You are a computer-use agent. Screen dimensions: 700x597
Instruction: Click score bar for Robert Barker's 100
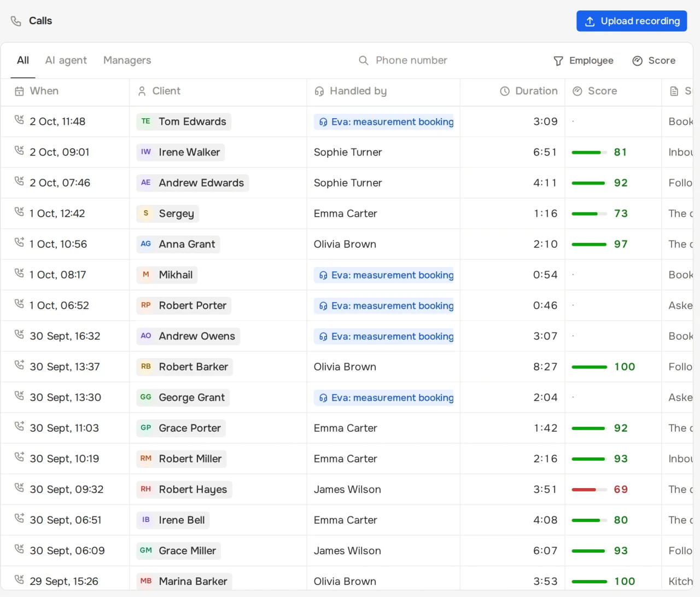pos(590,367)
